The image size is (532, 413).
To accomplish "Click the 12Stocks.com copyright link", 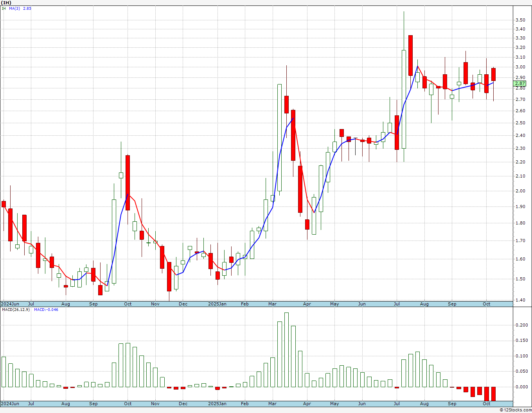I will [x=516, y=410].
